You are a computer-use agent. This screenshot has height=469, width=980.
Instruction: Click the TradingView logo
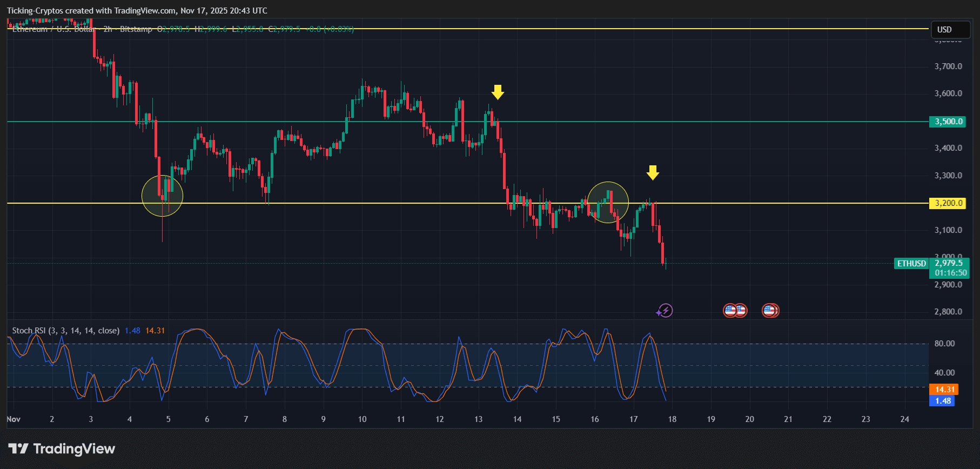click(x=62, y=449)
